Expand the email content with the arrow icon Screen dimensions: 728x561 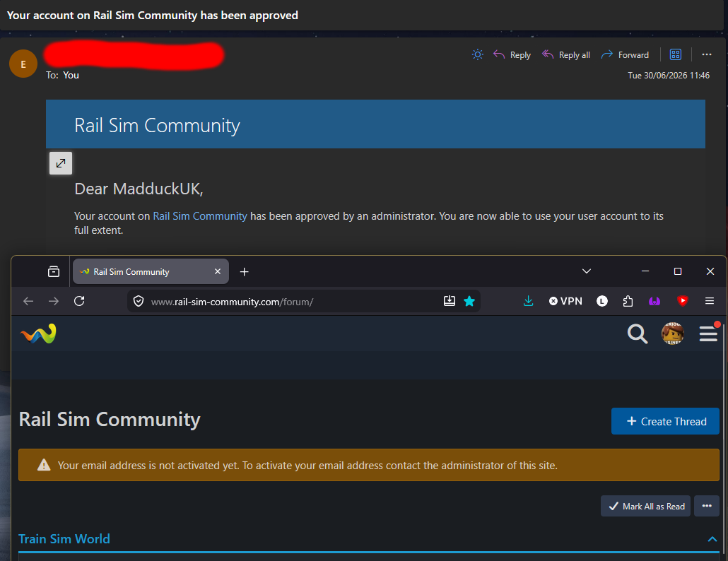(61, 163)
